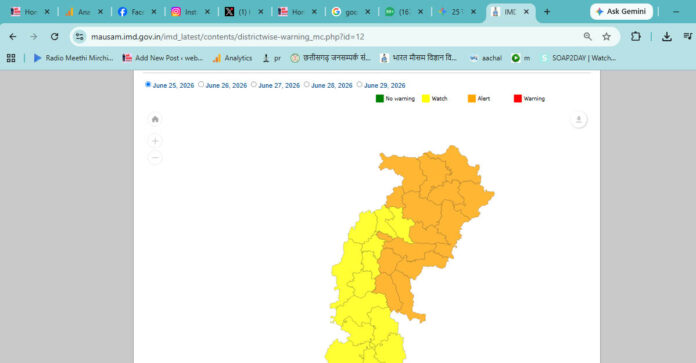
Task: Close the Facebook tab
Action: point(154,12)
